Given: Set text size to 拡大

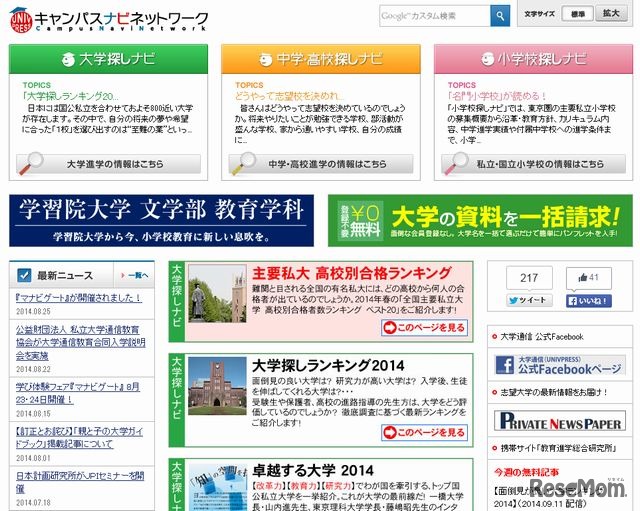Looking at the screenshot, I should coord(611,13).
